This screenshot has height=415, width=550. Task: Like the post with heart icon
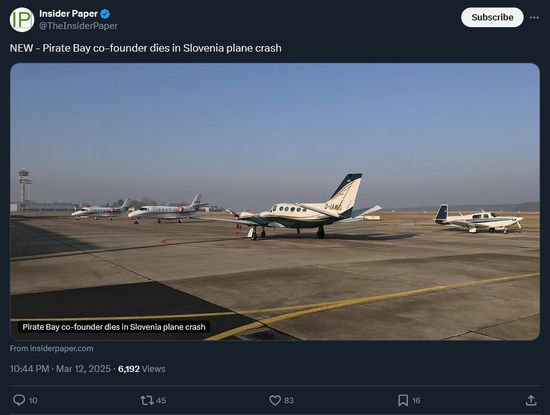click(275, 400)
